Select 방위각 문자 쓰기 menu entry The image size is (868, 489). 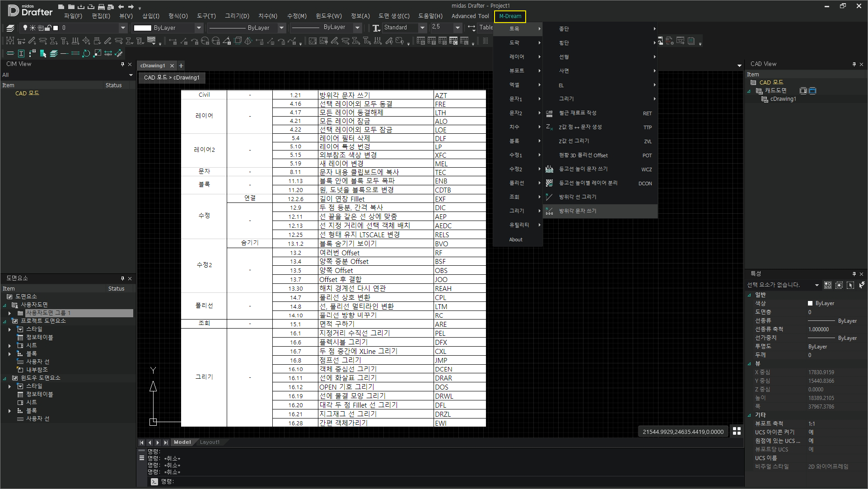(600, 211)
